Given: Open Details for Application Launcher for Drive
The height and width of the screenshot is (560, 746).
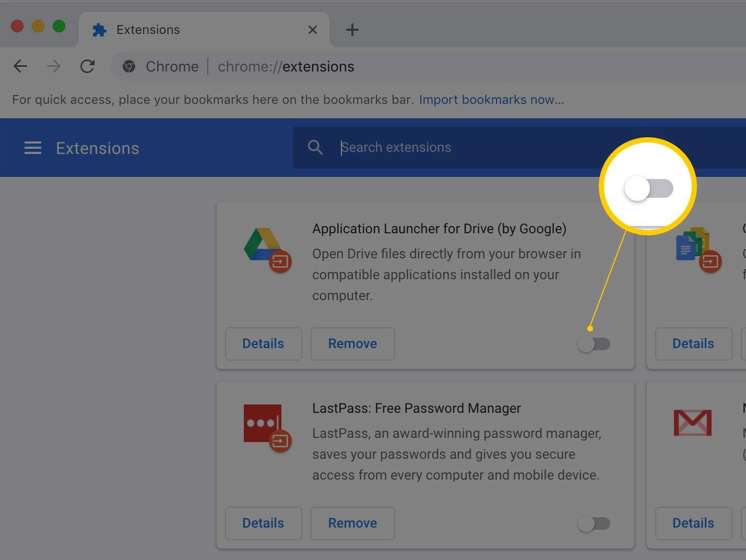Looking at the screenshot, I should (263, 344).
